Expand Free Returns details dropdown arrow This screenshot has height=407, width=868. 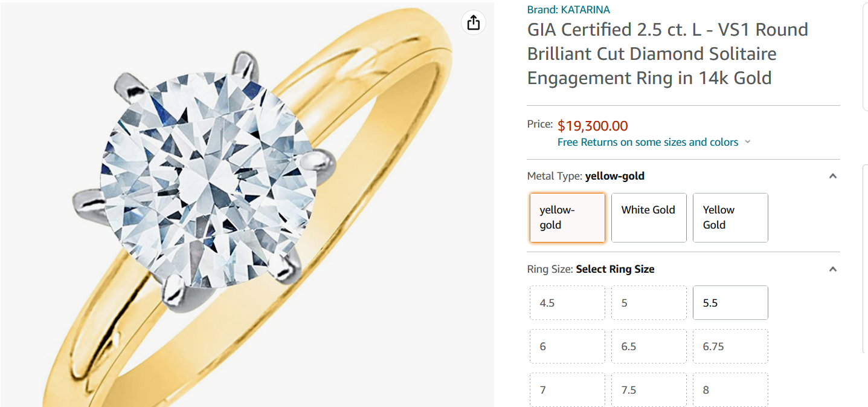coord(748,142)
